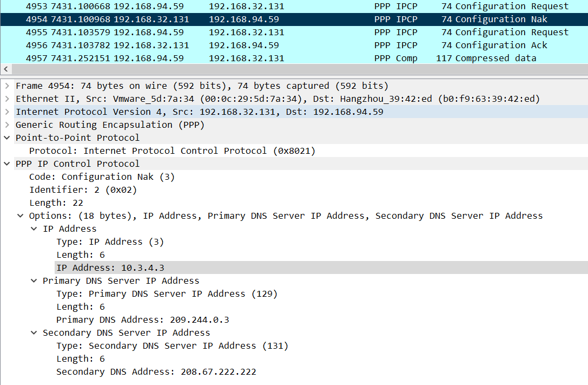
Task: Collapse the PPP IP Control Protocol section
Action: point(6,164)
